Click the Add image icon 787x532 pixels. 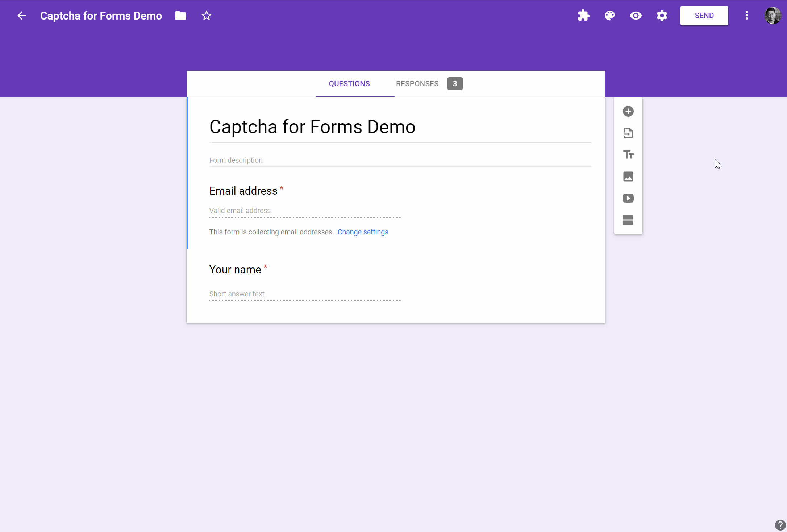(628, 176)
